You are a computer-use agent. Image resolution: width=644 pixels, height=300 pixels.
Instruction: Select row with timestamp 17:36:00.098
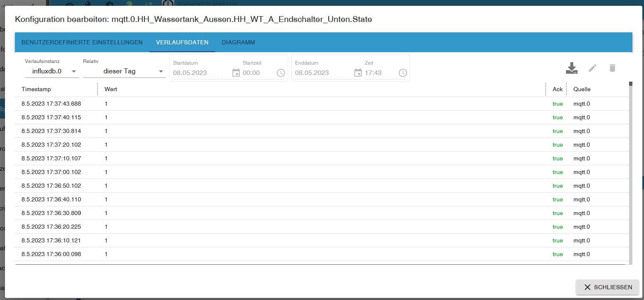tap(322, 254)
